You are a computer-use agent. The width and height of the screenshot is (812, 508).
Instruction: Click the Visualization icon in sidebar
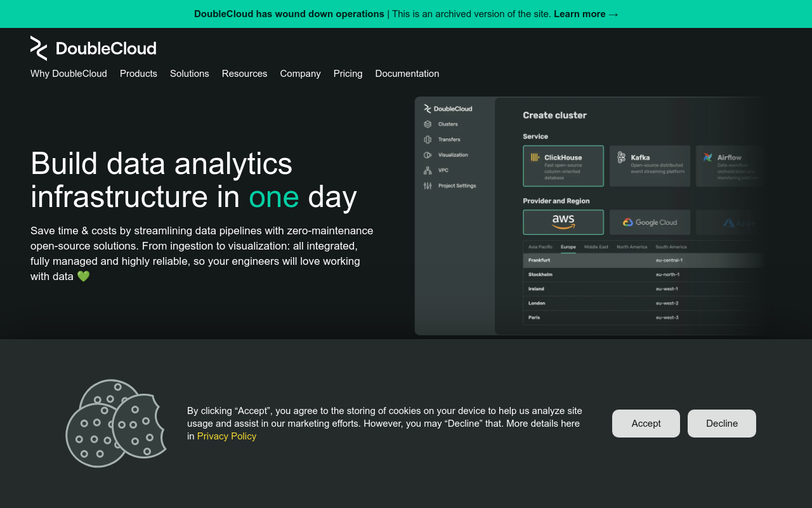pos(428,155)
